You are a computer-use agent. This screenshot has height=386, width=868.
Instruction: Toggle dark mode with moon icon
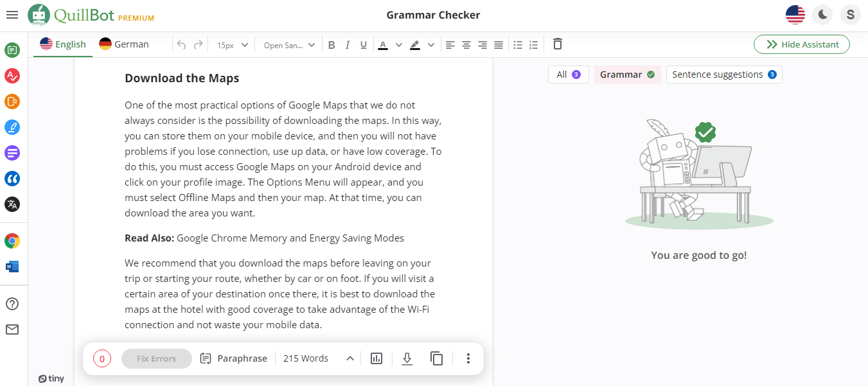pyautogui.click(x=822, y=14)
